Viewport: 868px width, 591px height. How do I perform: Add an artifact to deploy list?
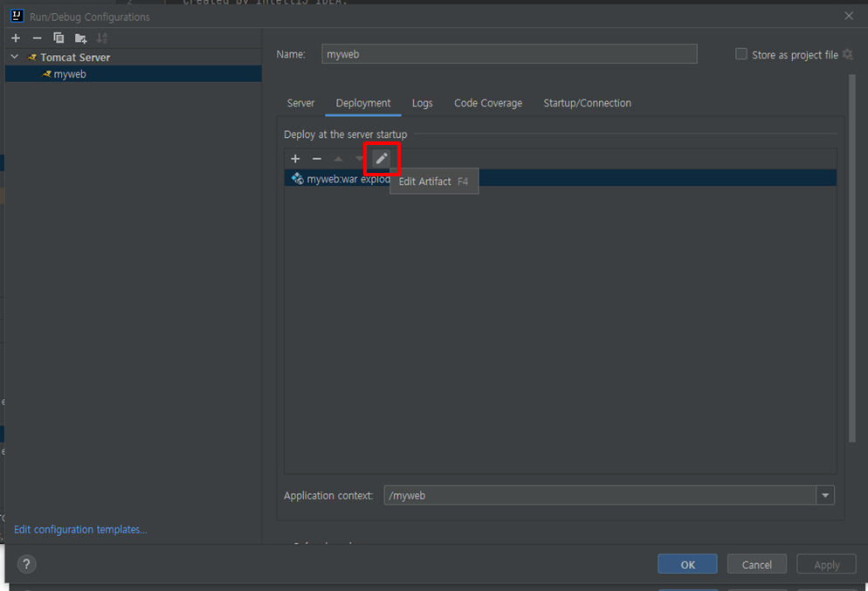295,159
